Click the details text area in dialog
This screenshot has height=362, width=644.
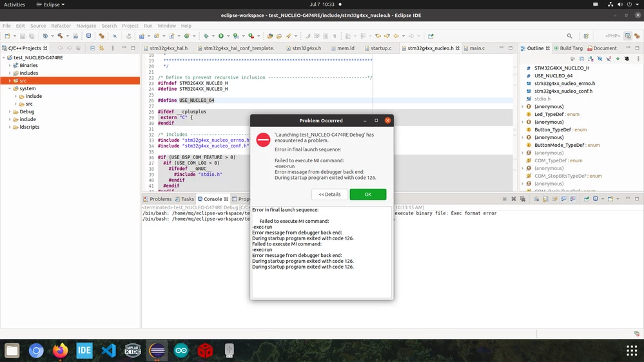322,252
